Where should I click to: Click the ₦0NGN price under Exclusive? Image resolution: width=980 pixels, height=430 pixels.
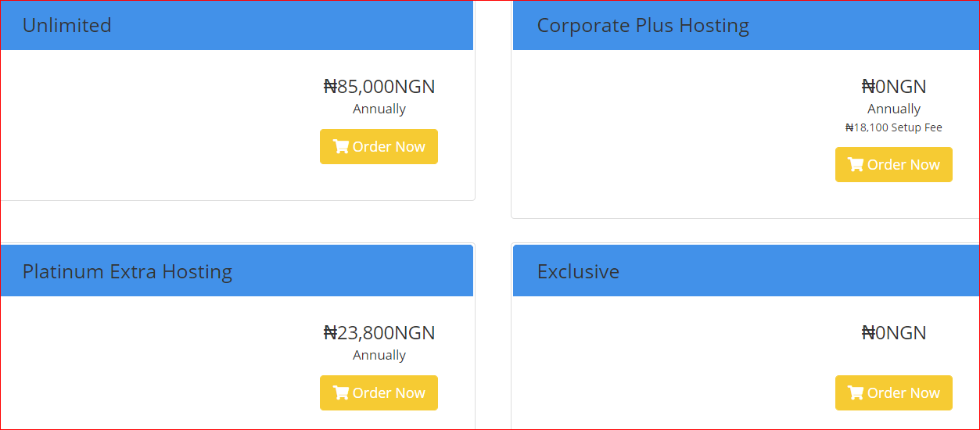894,333
